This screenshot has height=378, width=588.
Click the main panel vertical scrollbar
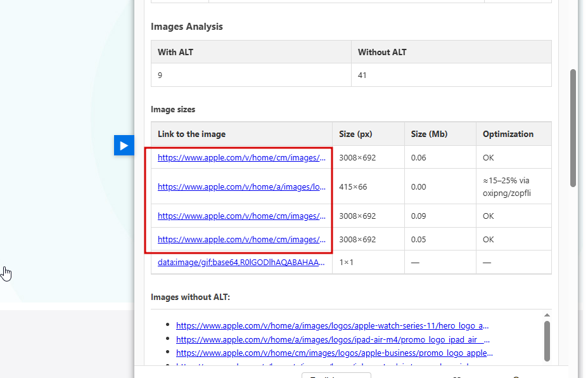pos(573,127)
